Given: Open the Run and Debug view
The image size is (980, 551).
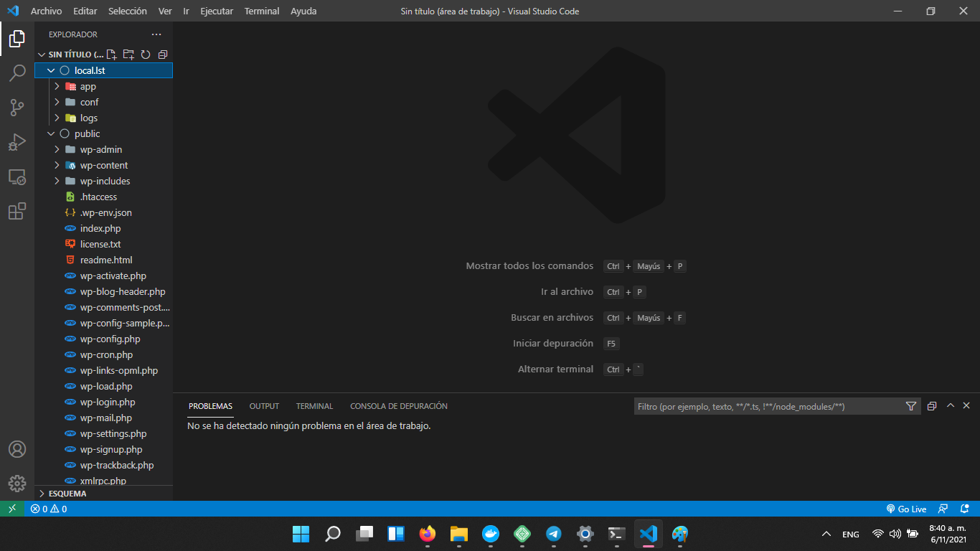Looking at the screenshot, I should (17, 142).
